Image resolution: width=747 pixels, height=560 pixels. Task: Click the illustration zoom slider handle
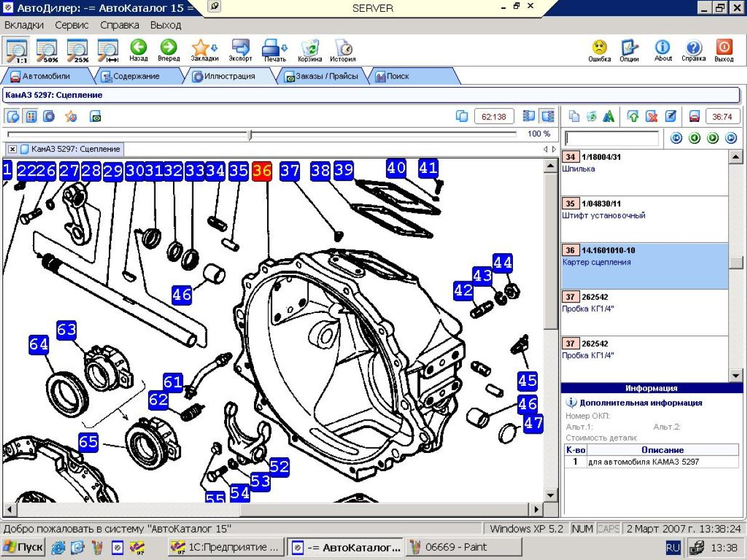click(x=250, y=134)
